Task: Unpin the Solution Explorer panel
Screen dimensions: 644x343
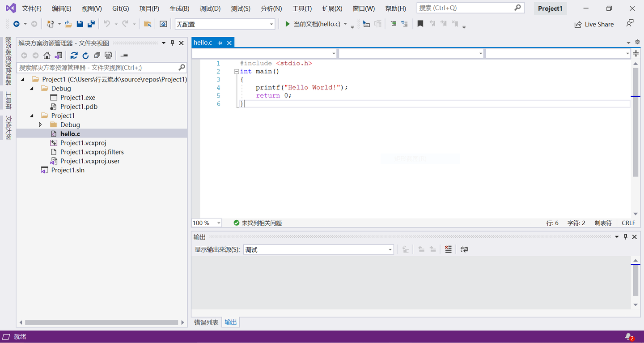Action: [172, 43]
